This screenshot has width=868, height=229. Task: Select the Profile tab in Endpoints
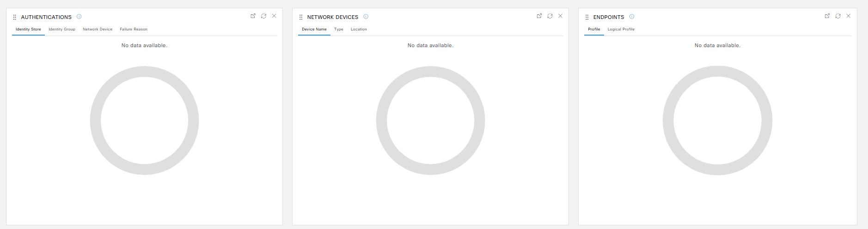click(x=594, y=29)
